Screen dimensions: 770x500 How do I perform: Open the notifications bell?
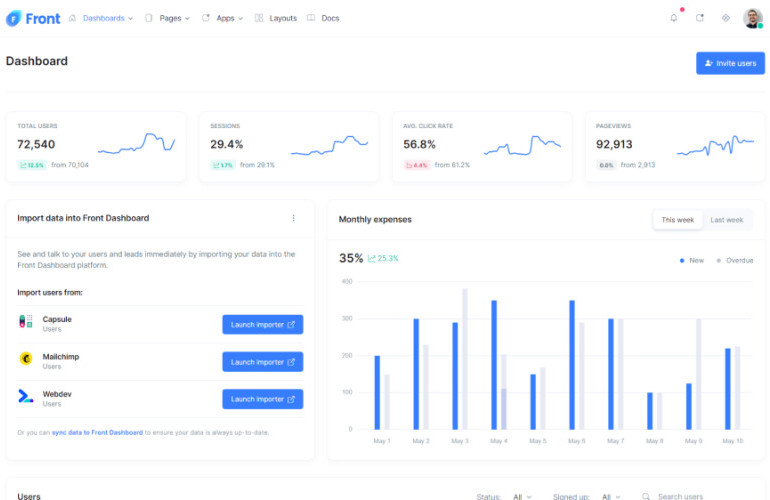(x=674, y=18)
